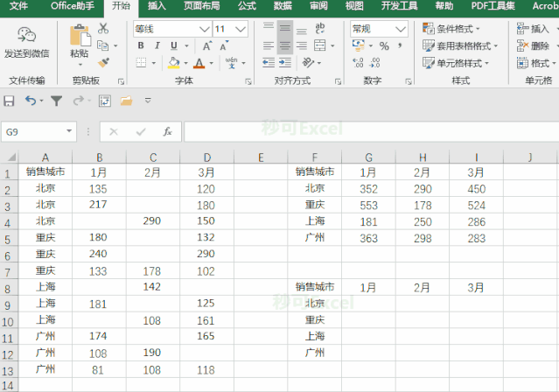
Task: Increase decimal places
Action: pyautogui.click(x=358, y=63)
